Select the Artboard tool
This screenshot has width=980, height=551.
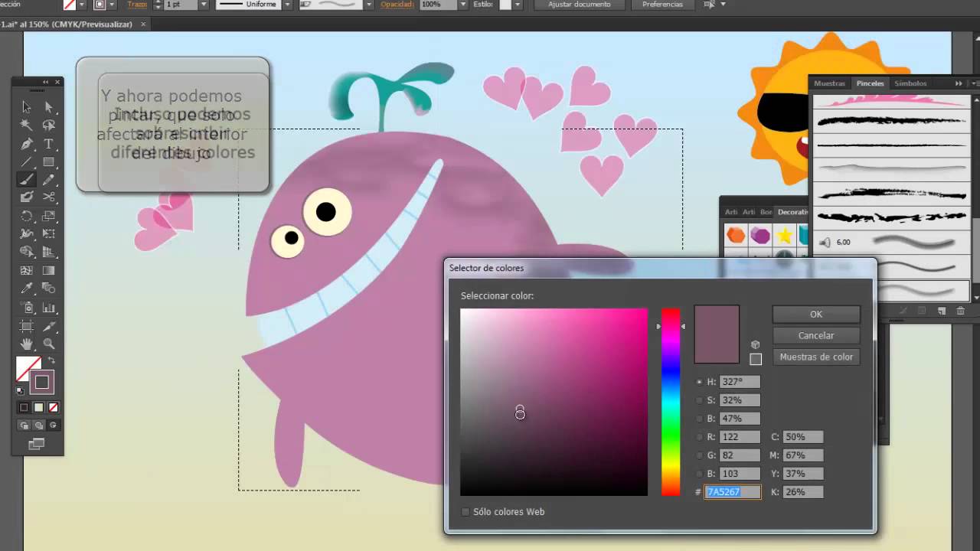tap(27, 326)
